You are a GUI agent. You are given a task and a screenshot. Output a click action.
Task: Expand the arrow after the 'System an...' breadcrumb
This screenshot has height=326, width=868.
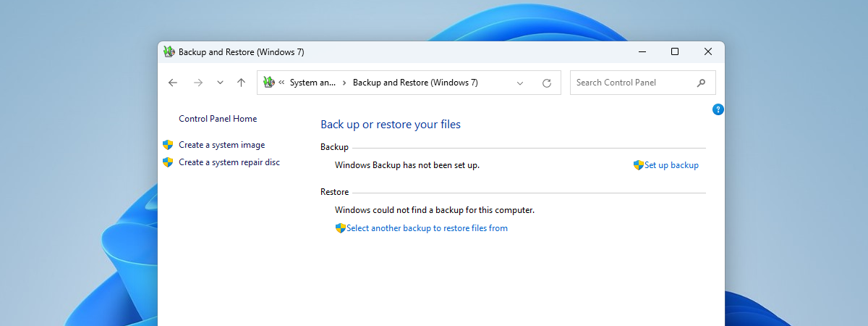click(x=344, y=83)
